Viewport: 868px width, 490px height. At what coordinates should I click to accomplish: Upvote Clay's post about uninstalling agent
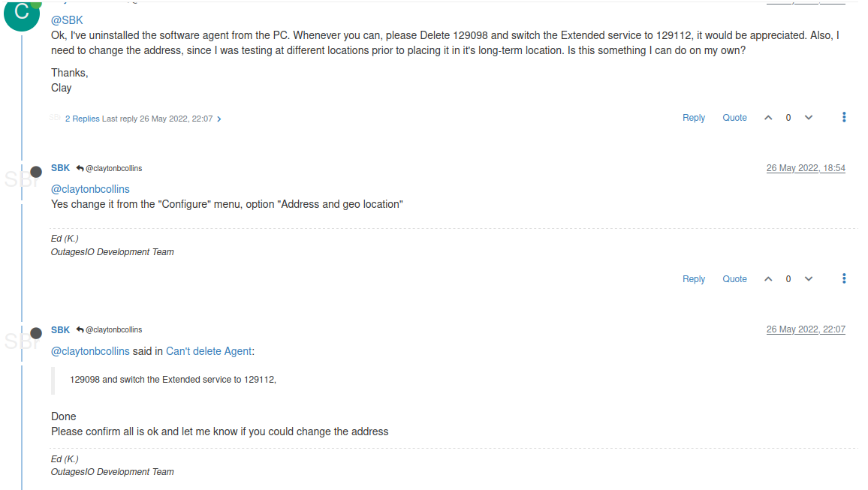click(768, 118)
